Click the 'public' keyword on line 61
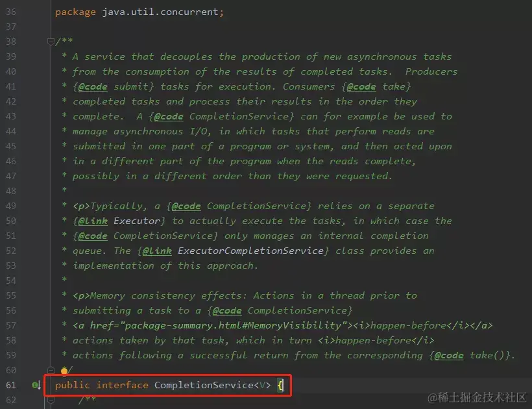 pyautogui.click(x=72, y=385)
